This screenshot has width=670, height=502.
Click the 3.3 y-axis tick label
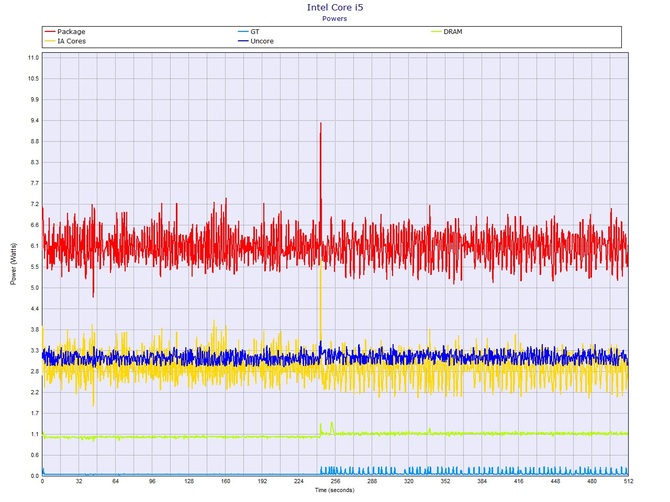pyautogui.click(x=35, y=350)
